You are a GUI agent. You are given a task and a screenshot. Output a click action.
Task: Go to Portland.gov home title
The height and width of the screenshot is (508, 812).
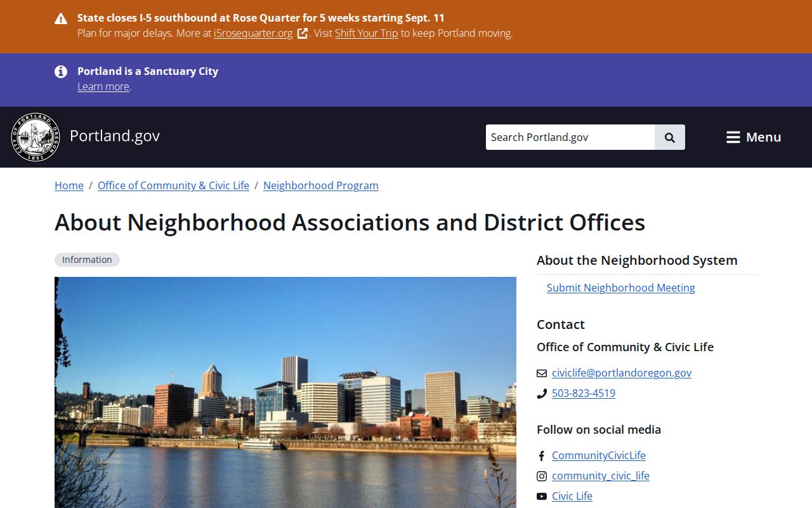115,136
